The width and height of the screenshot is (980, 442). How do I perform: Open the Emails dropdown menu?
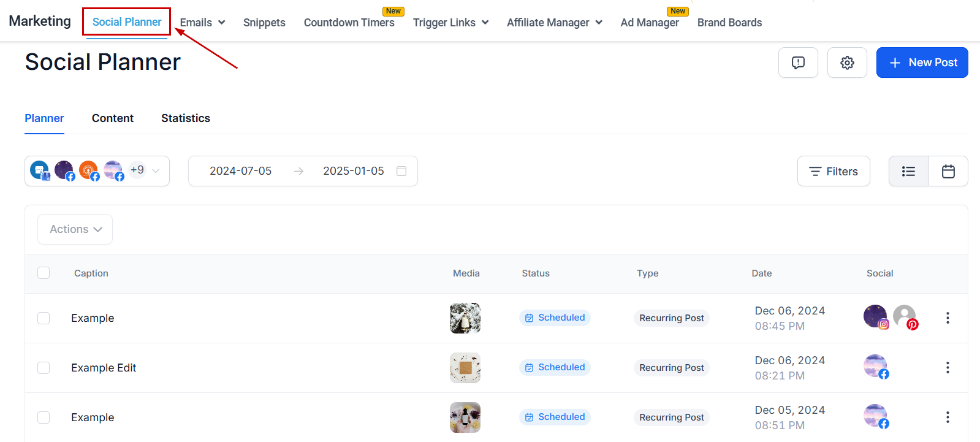tap(202, 23)
